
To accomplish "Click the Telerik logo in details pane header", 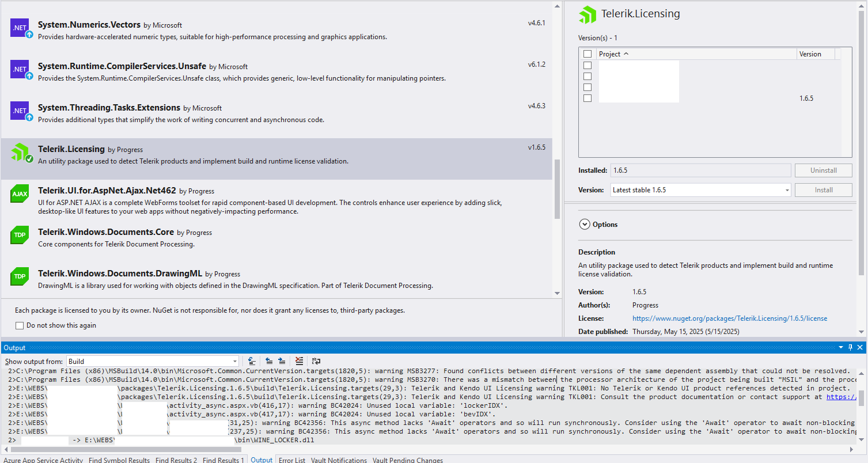I will point(587,14).
